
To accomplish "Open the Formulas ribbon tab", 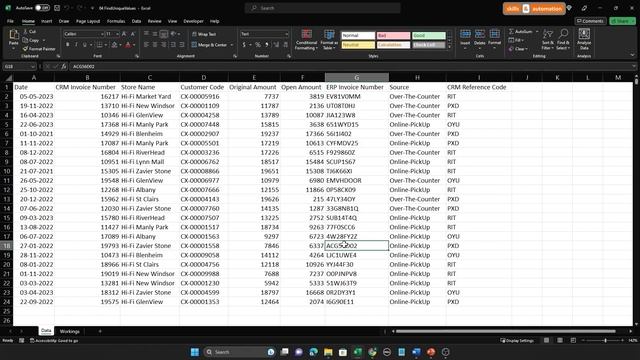I will (116, 21).
